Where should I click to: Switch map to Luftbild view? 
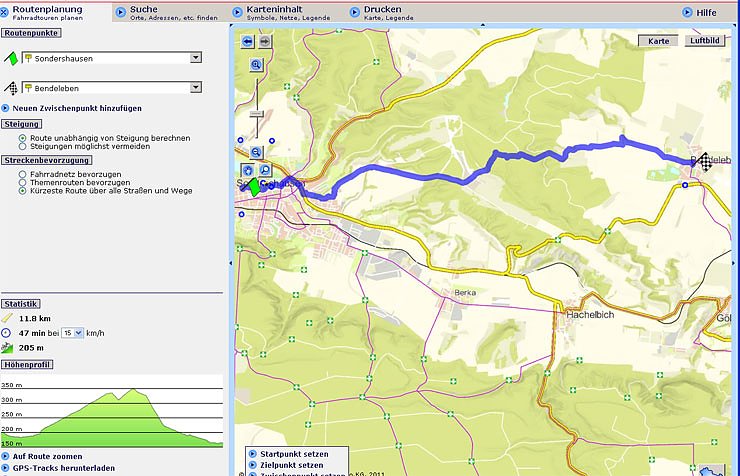[703, 42]
